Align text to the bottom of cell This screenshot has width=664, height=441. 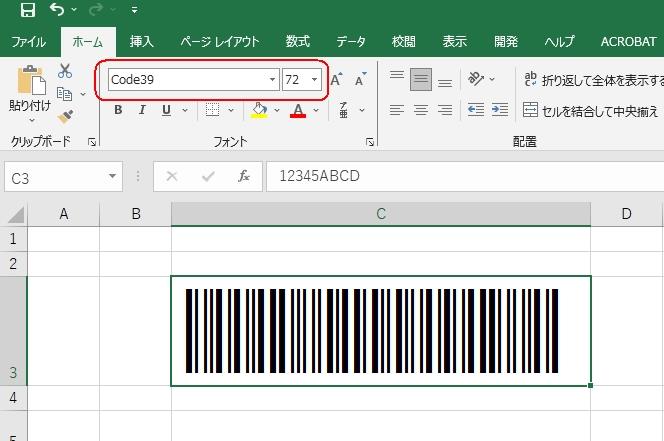click(x=445, y=83)
